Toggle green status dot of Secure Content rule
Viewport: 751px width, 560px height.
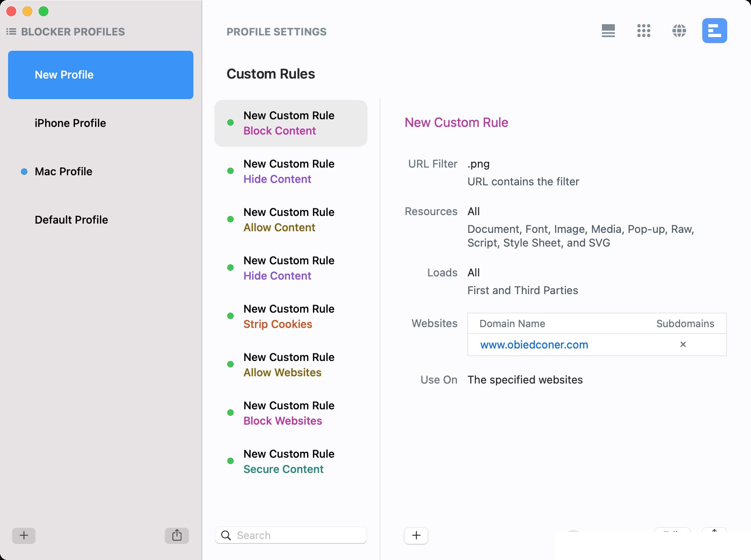click(x=230, y=461)
